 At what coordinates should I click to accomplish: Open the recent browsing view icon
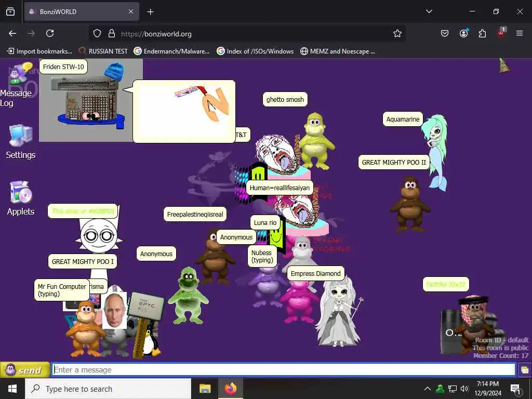(10, 11)
